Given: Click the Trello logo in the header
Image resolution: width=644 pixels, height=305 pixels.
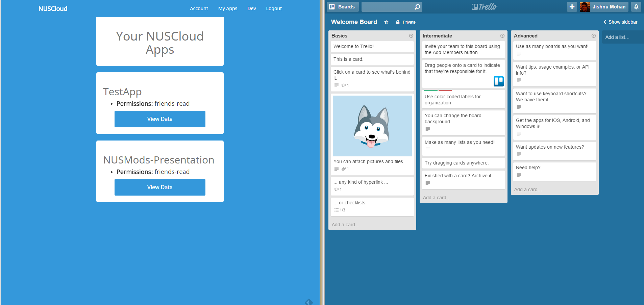Looking at the screenshot, I should point(485,7).
